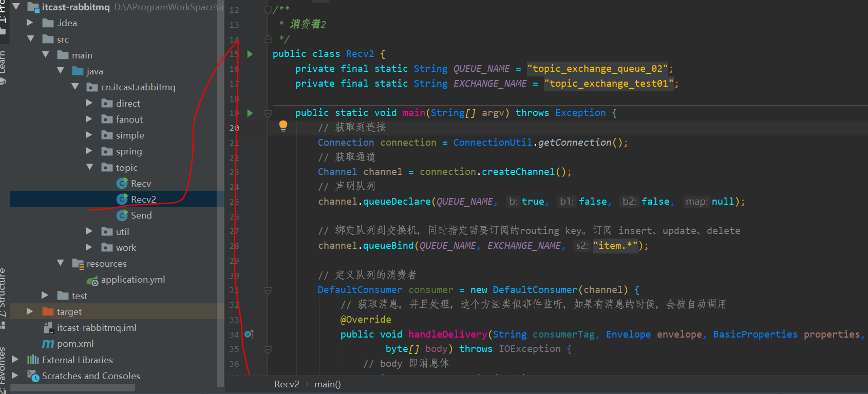The image size is (868, 394).
Task: Expand the .idea folder
Action: pyautogui.click(x=30, y=23)
